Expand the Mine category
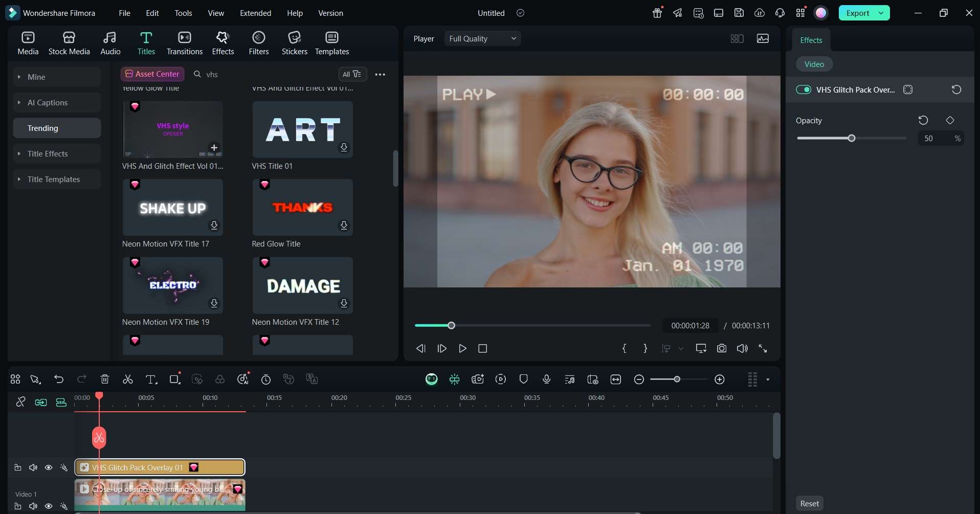Screen dimensions: 980x514 (57, 77)
